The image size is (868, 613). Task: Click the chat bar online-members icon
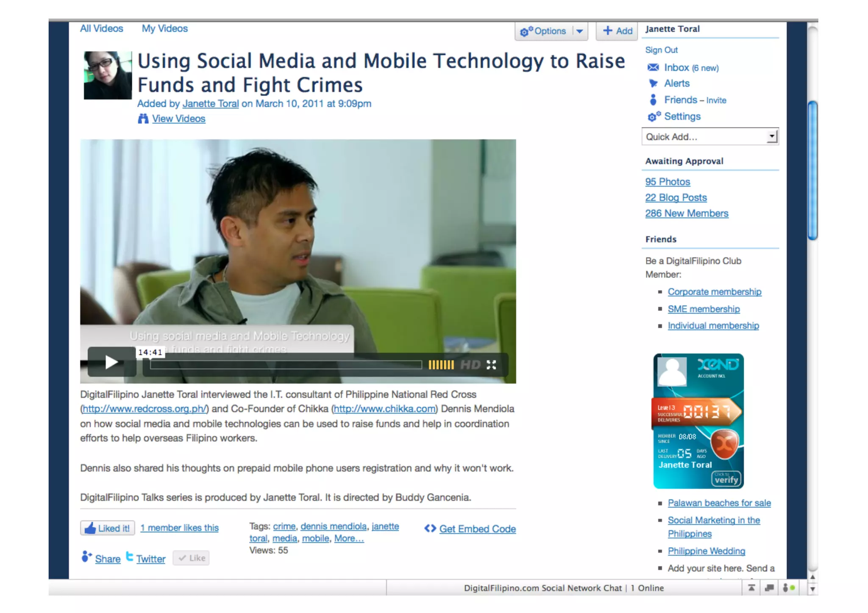(788, 588)
